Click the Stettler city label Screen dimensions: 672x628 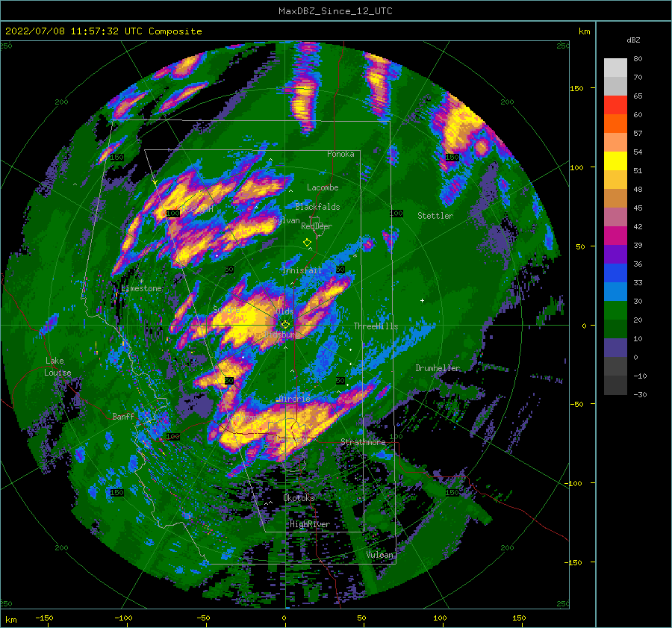tap(435, 216)
